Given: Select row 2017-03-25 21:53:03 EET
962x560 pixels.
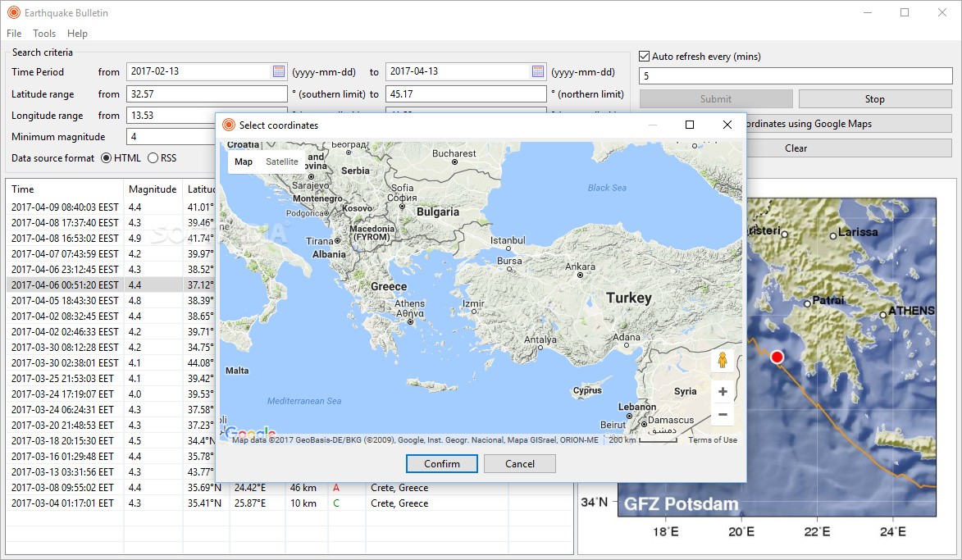Looking at the screenshot, I should tap(111, 379).
